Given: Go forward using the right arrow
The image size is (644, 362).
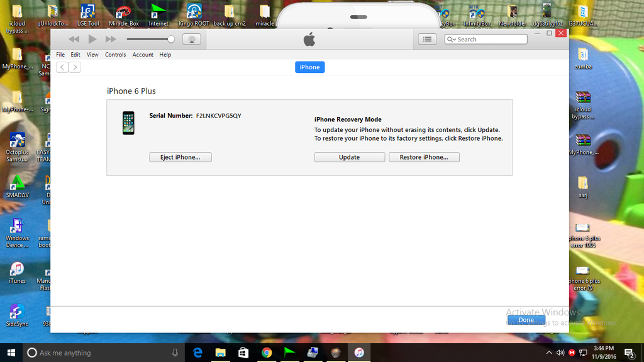Looking at the screenshot, I should 75,67.
